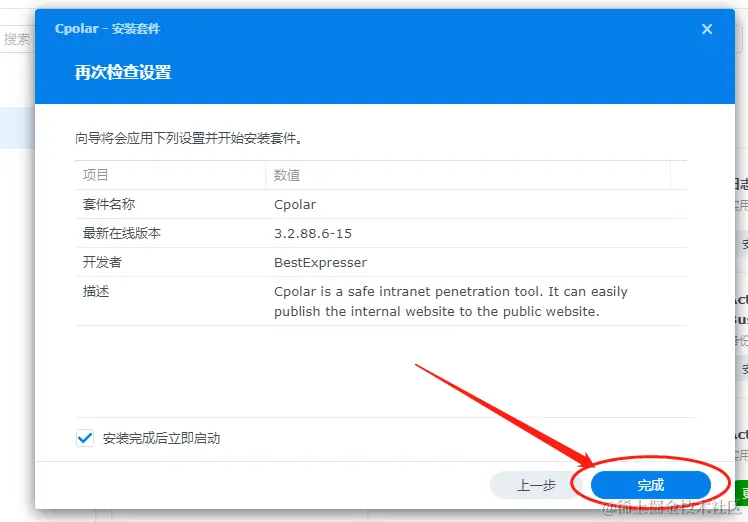Click the 安装完成后立即启动 label text

[161, 438]
